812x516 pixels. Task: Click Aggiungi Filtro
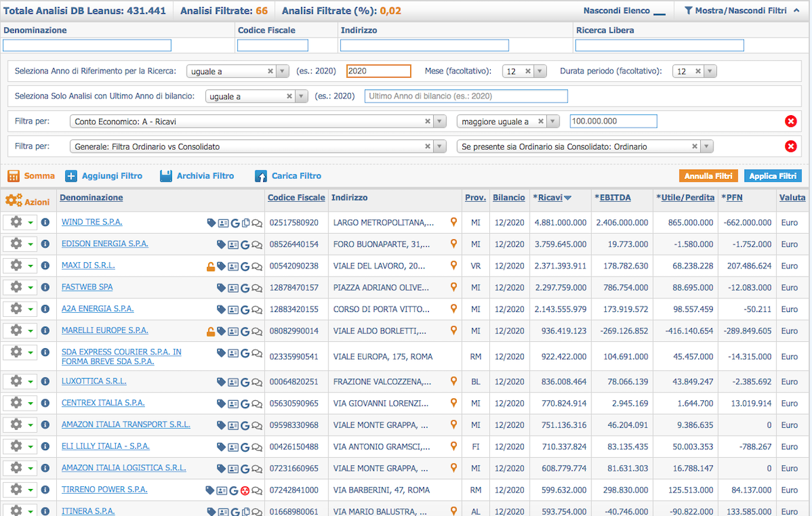coord(103,176)
